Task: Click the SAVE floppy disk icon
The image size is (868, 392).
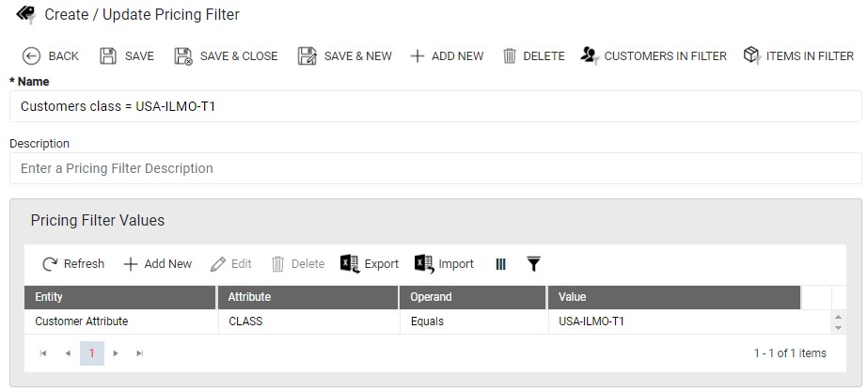Action: tap(108, 55)
